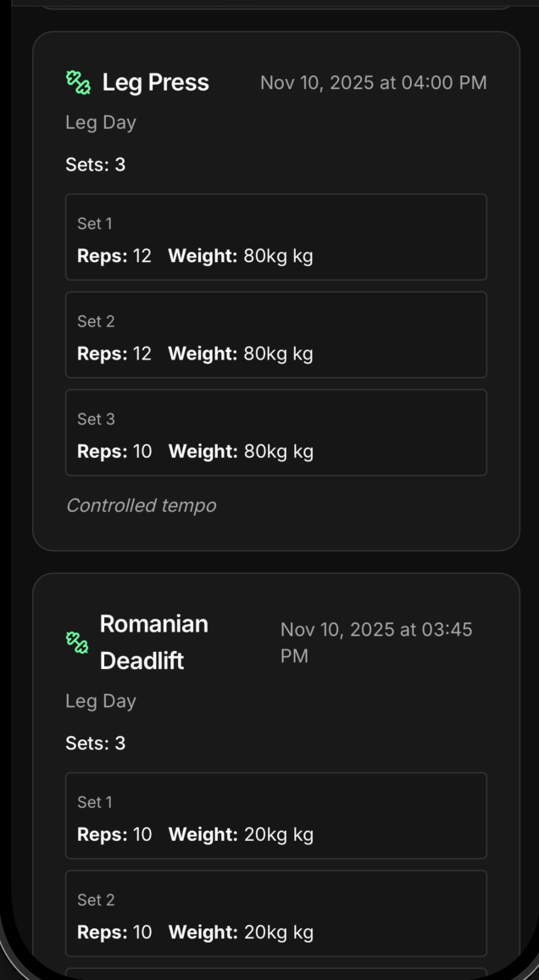Click the Controlled tempo note
This screenshot has height=980, width=539.
tap(142, 505)
